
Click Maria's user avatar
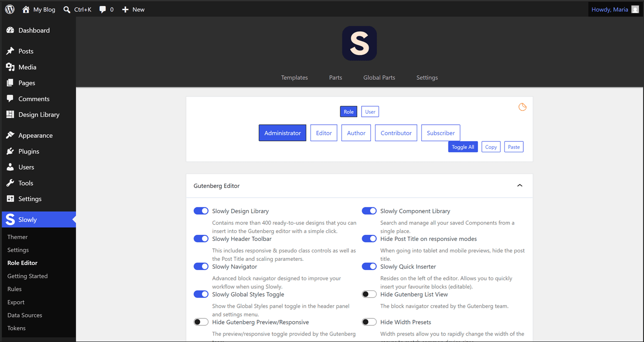(x=635, y=9)
